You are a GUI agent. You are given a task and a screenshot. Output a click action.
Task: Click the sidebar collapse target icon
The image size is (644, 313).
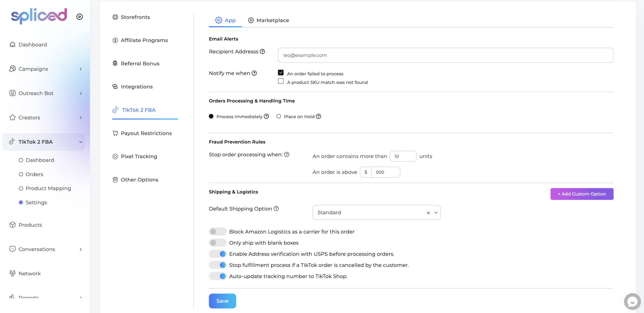[x=79, y=17]
